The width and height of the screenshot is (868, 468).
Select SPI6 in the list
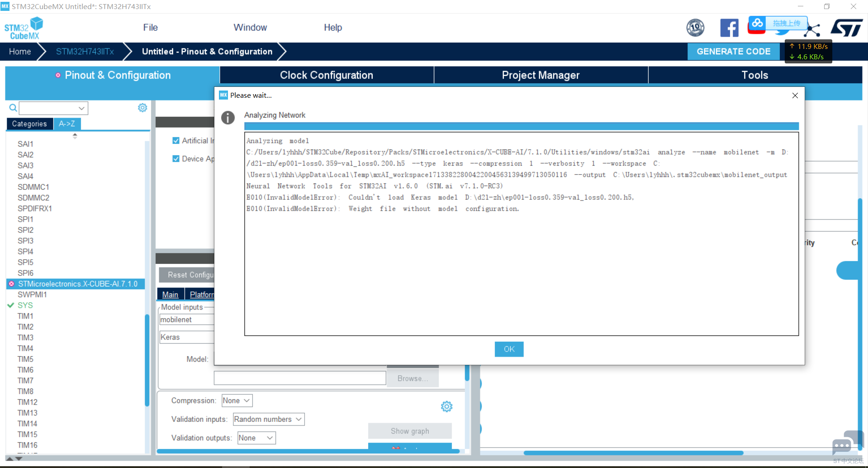tap(25, 273)
